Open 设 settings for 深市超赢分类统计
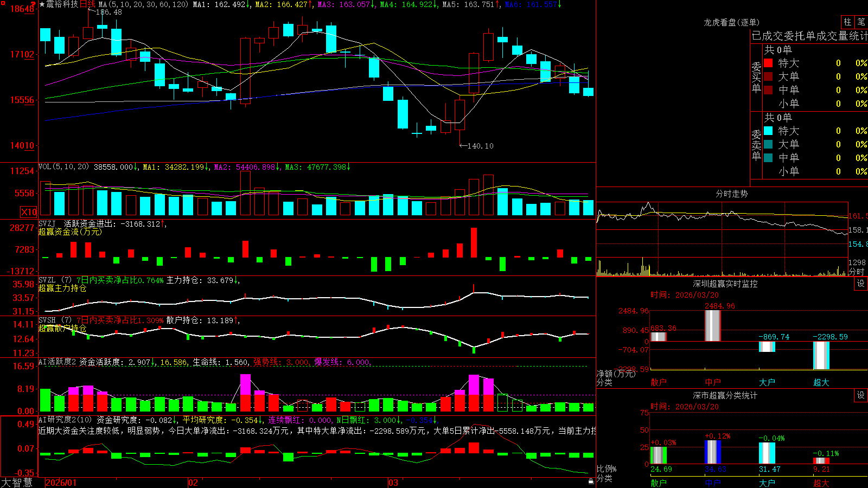The height and width of the screenshot is (488, 868). [x=861, y=395]
